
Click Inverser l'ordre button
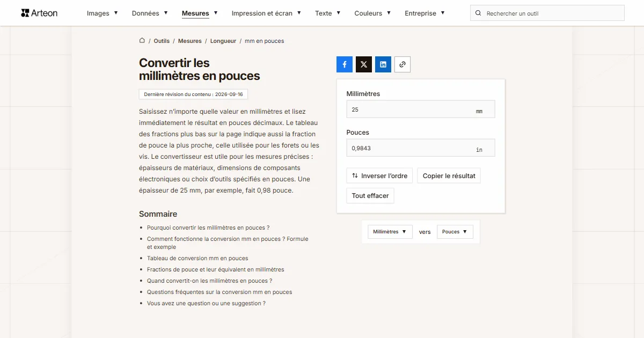pyautogui.click(x=379, y=175)
